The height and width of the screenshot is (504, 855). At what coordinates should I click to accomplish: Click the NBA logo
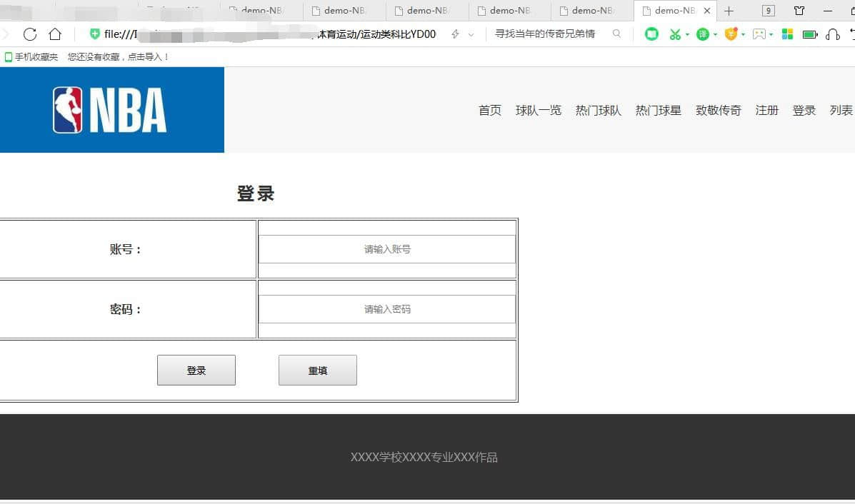tap(110, 110)
